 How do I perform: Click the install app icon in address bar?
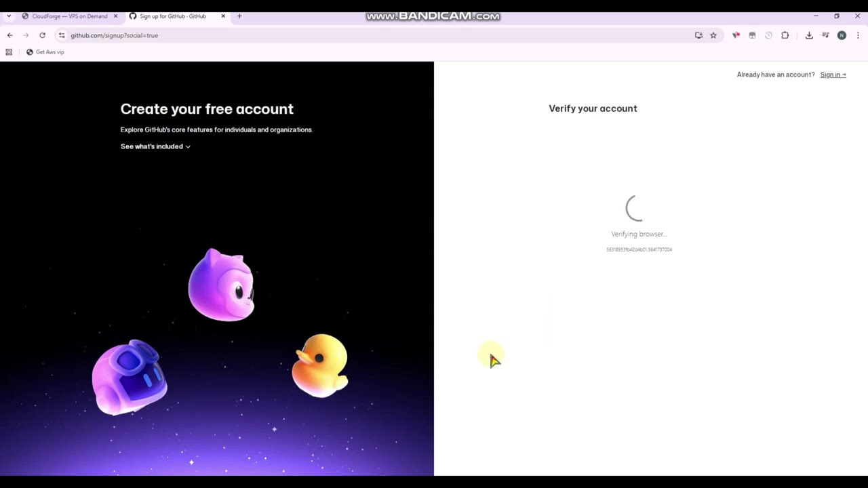(698, 35)
